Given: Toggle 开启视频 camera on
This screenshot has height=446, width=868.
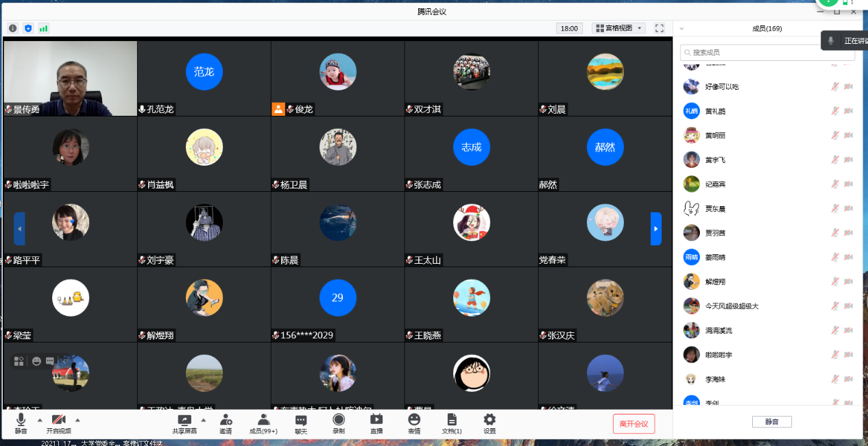Looking at the screenshot, I should [x=59, y=420].
